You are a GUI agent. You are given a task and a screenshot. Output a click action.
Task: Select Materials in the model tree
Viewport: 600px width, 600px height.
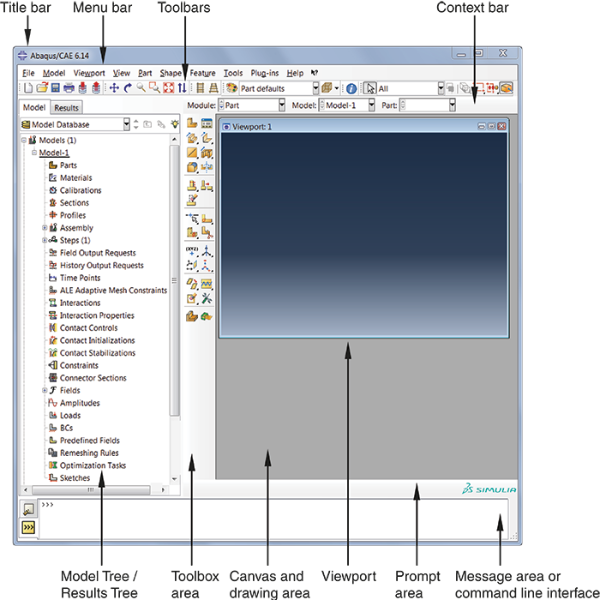point(76,178)
